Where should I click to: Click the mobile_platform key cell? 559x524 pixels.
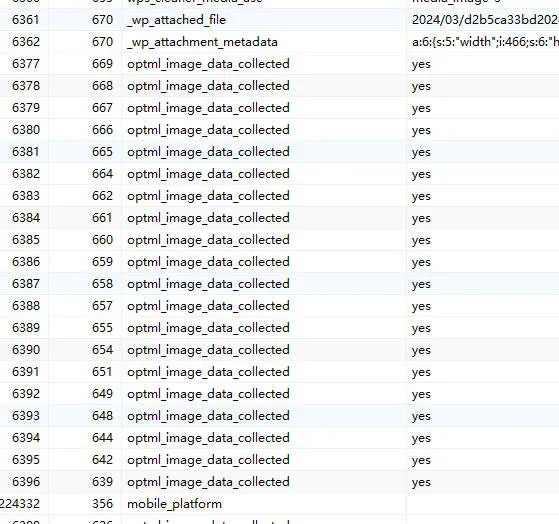[263, 504]
